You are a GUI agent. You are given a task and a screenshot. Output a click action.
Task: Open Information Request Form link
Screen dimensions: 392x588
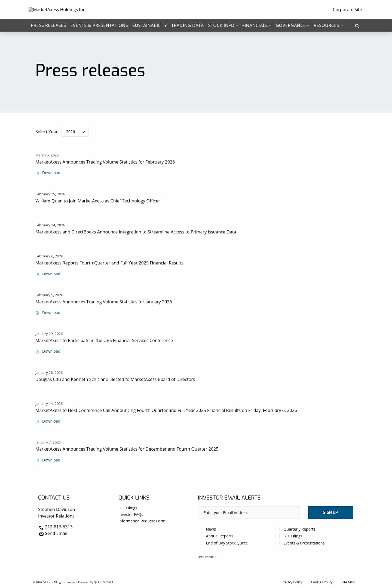click(x=142, y=521)
